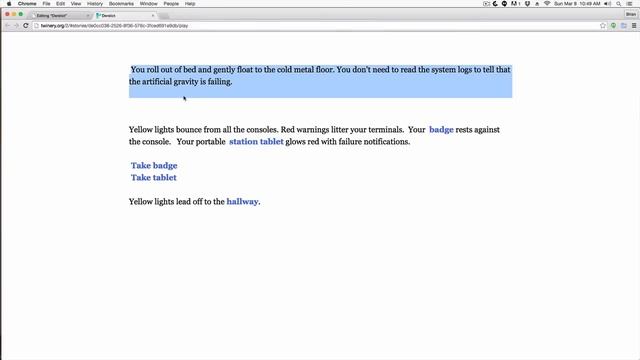Open the Apple menu
The image size is (640, 360).
pyautogui.click(x=9, y=4)
